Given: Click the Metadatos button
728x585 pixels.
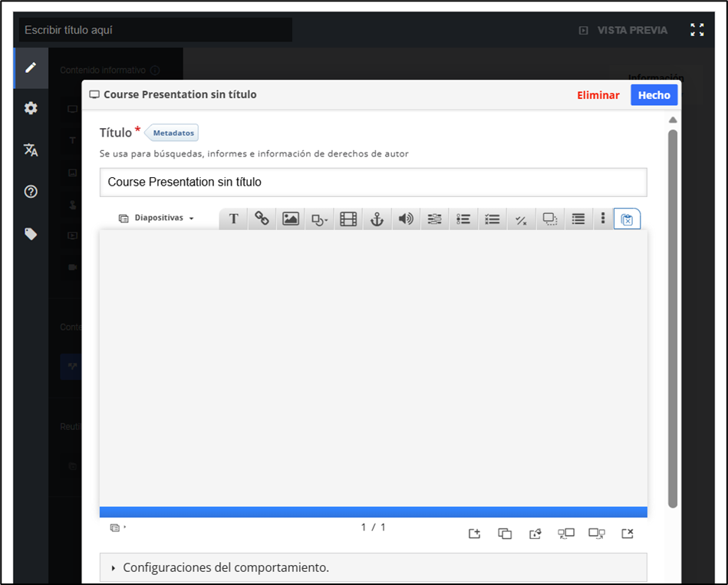Looking at the screenshot, I should [x=173, y=133].
